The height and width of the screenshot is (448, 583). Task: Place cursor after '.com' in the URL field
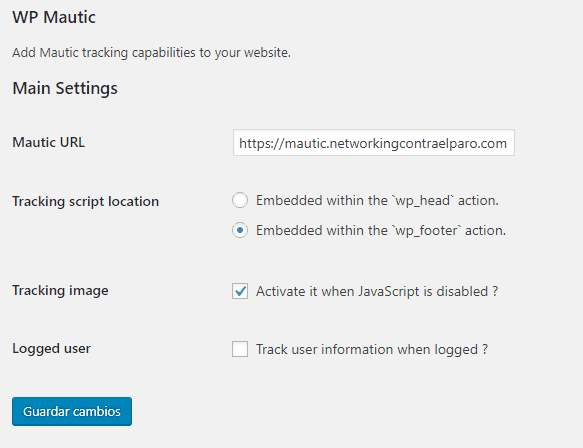coord(508,143)
